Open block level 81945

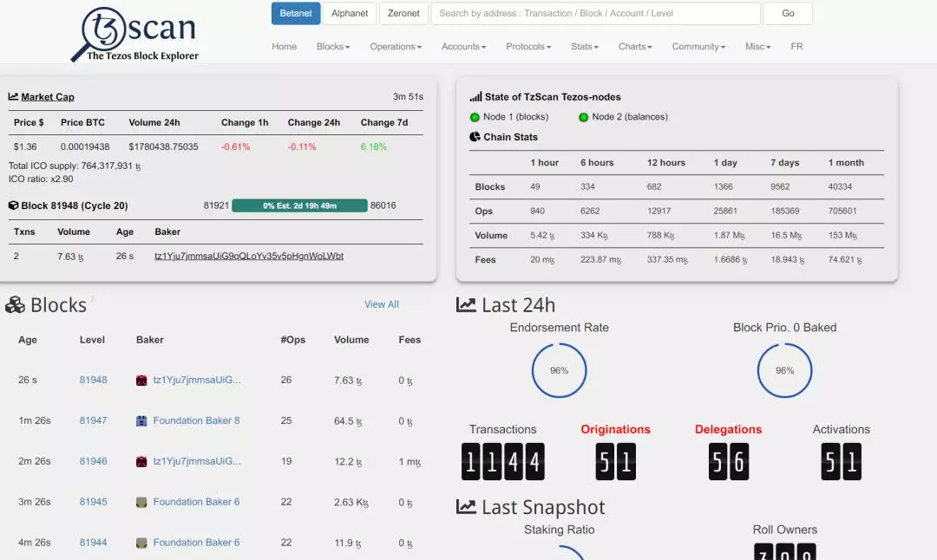click(93, 502)
